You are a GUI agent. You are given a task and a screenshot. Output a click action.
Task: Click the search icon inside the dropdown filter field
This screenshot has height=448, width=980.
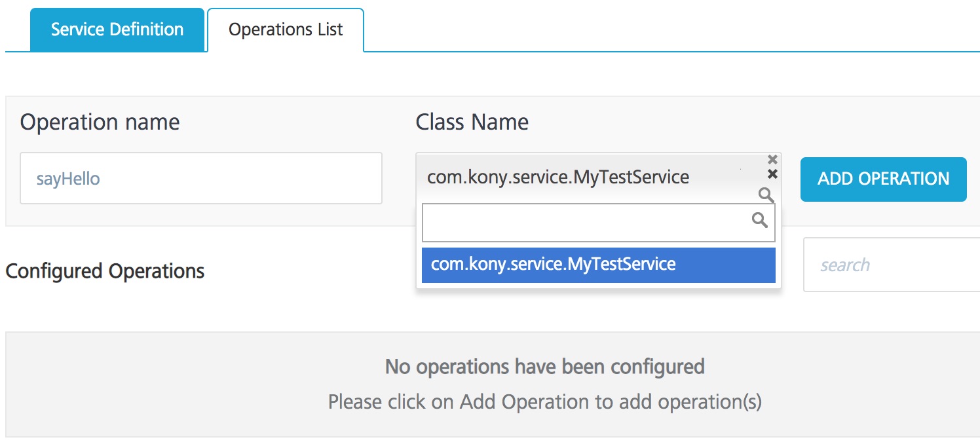tap(761, 221)
